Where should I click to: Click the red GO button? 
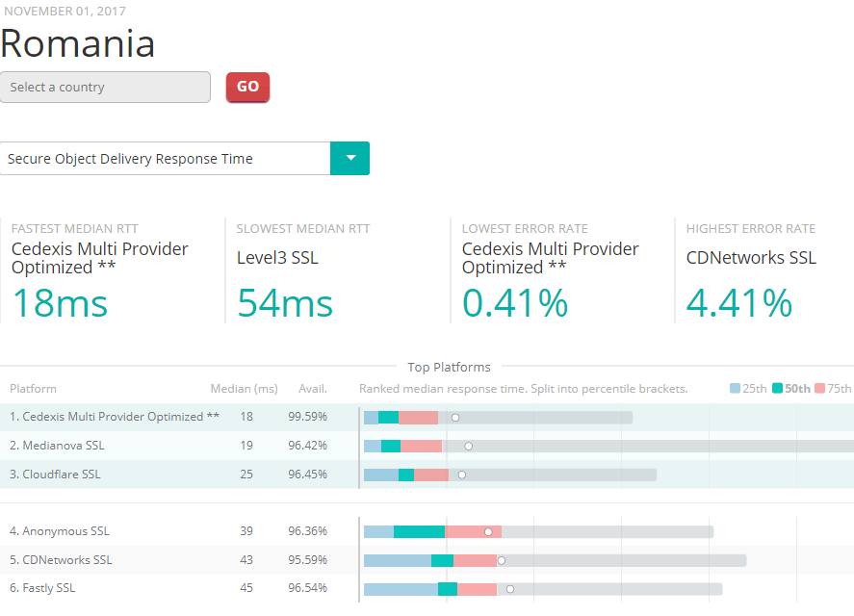point(247,87)
